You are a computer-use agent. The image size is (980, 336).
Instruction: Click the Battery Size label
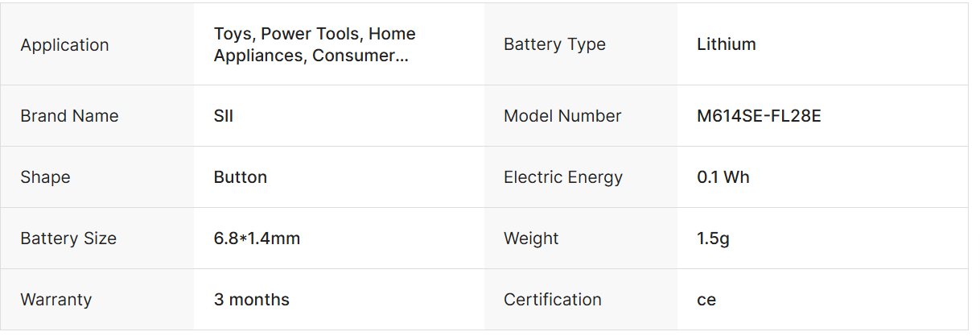68,239
